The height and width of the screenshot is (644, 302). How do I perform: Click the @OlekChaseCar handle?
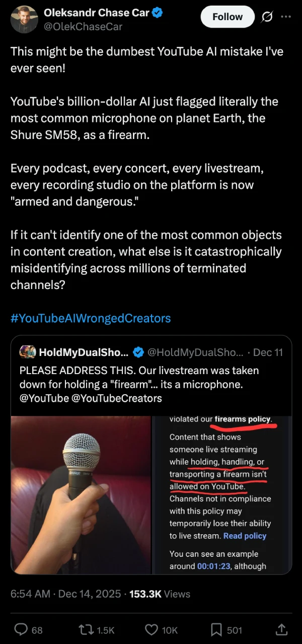pos(83,27)
